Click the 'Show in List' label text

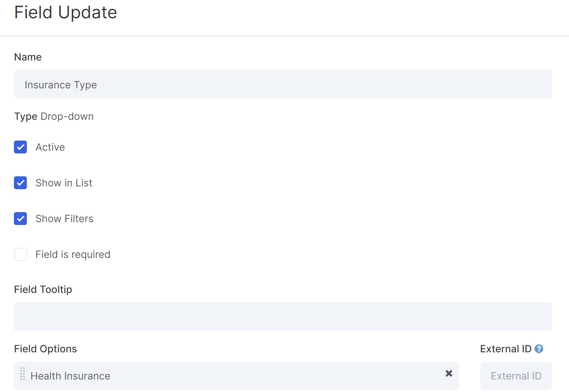click(64, 183)
